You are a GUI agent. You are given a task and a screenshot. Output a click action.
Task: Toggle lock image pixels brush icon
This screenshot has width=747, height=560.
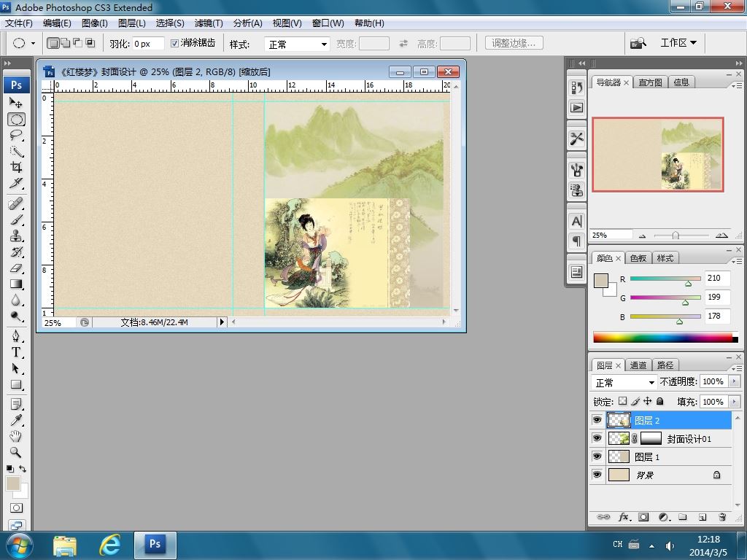pos(635,402)
